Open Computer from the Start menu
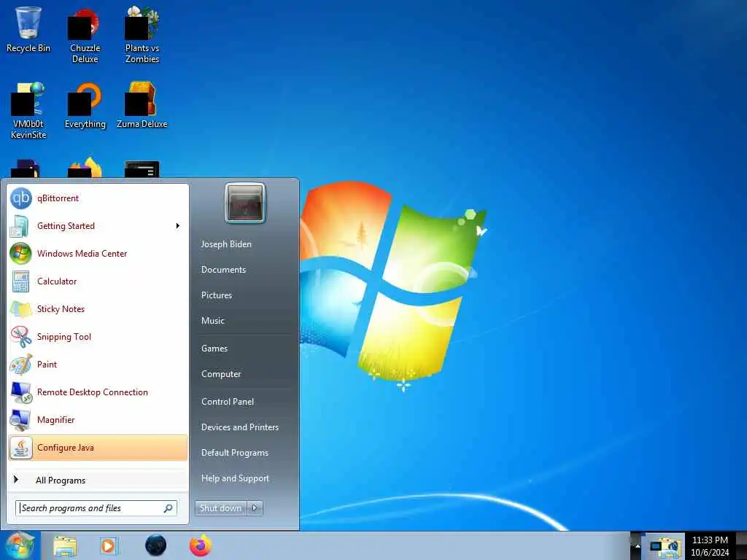Screen dimensions: 747x560 point(221,374)
